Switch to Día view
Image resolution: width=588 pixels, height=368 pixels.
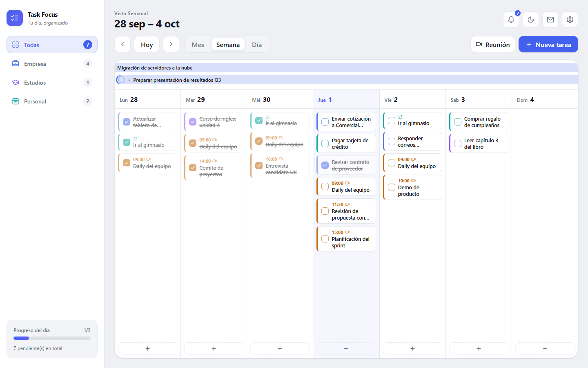[x=257, y=45]
